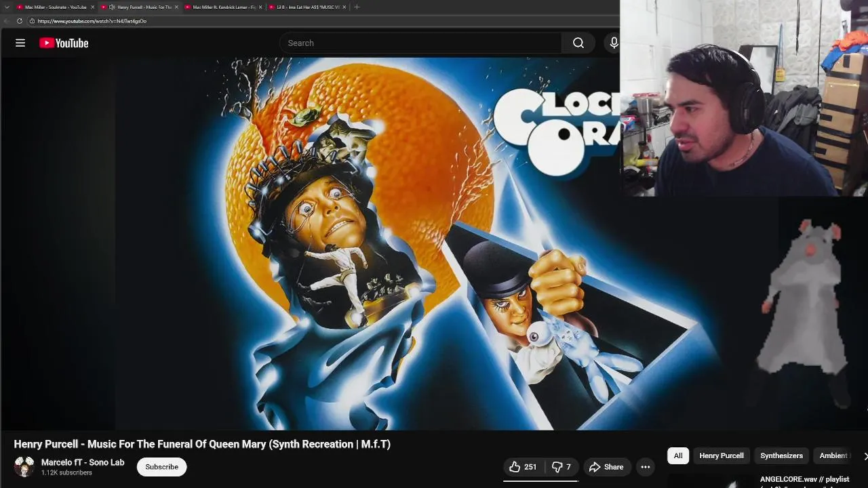Select the Ambient filter chip
Screen dimensions: 868x488
[833, 455]
